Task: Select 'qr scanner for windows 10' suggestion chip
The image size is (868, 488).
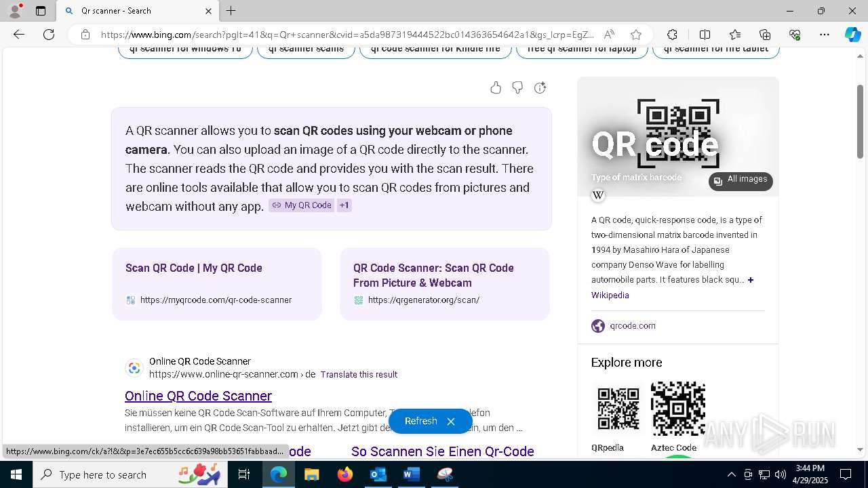Action: click(x=185, y=50)
